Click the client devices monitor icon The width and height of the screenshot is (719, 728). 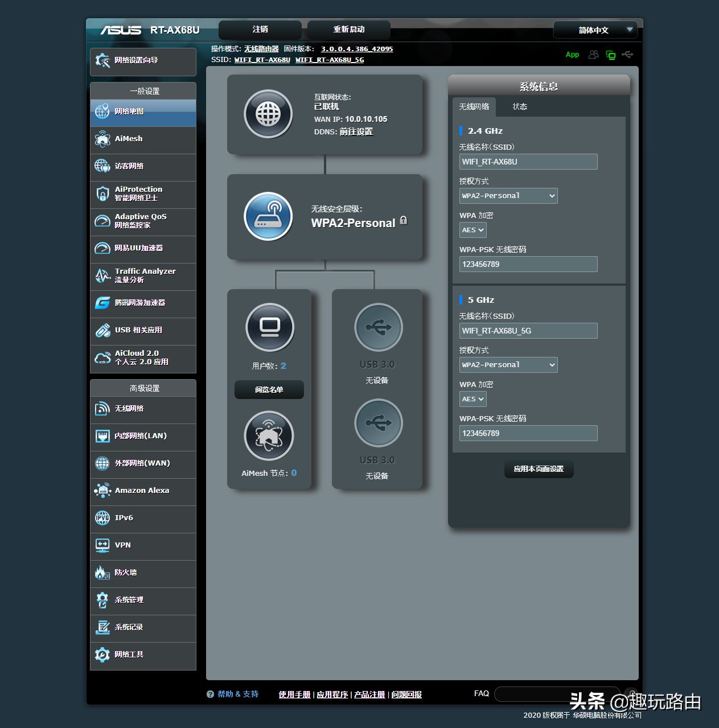pyautogui.click(x=270, y=327)
